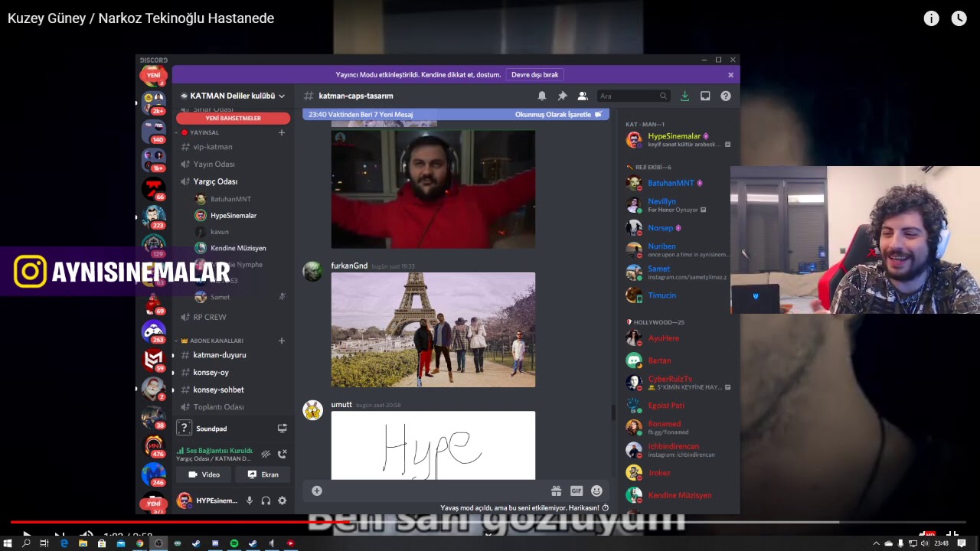Click the YouTube watch later clock icon
The image size is (980, 551).
point(959,18)
